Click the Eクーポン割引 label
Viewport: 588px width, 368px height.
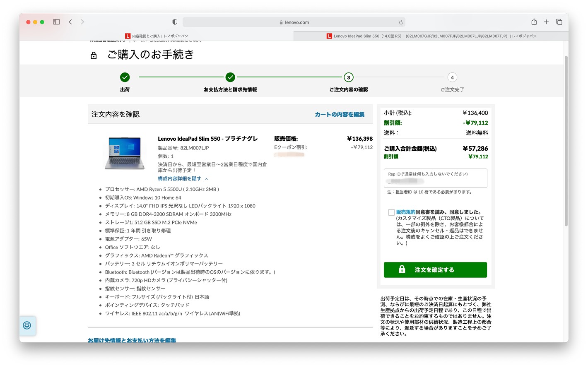291,147
